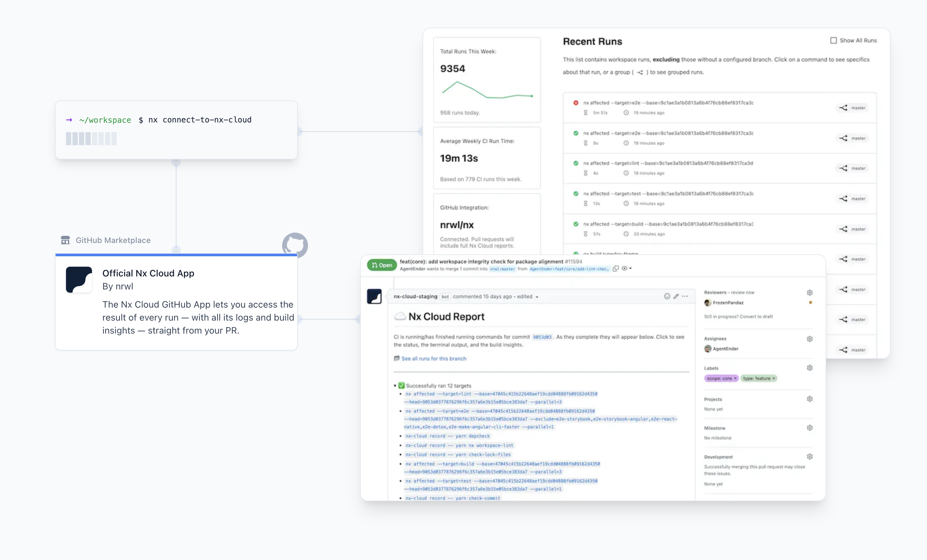Click the Reviewers gear icon
This screenshot has height=560, width=927.
point(810,293)
